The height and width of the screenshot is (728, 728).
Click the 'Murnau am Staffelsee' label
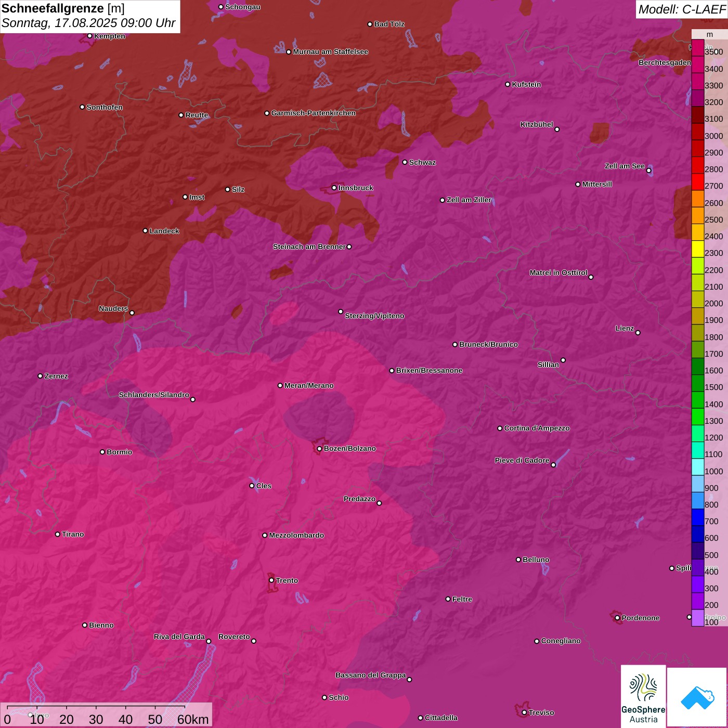331,51
